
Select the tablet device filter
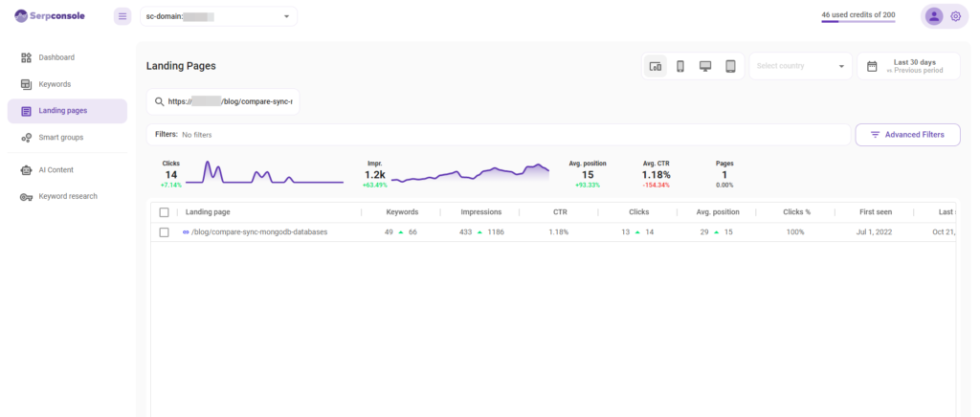pos(730,66)
